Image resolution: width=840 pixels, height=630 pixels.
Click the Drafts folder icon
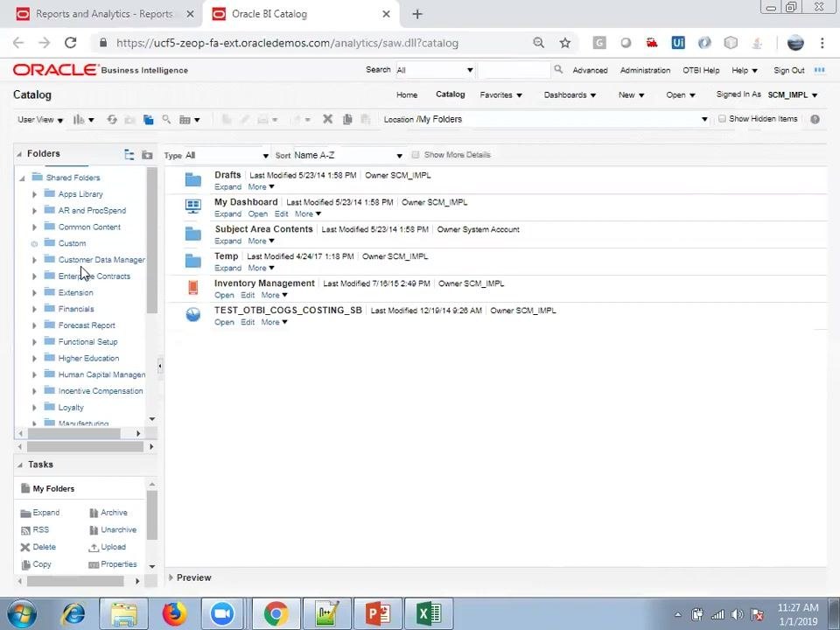192,180
